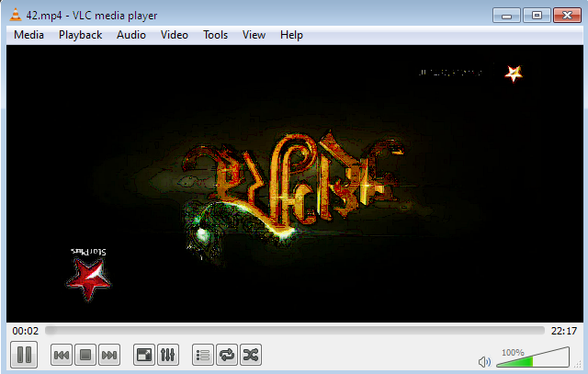Viewport: 588px width, 374px height.
Task: Jump to the previous media item
Action: coord(62,355)
